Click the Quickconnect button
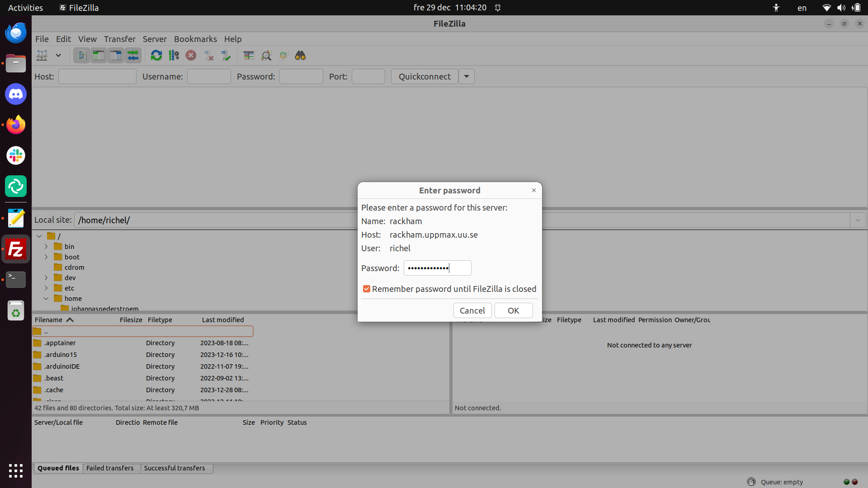The image size is (868, 488). click(425, 76)
